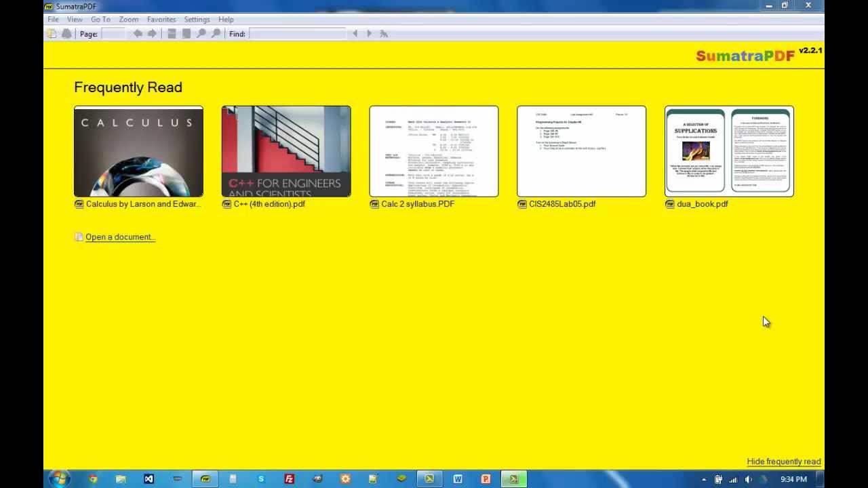Open FileZilla from the taskbar
868x488 pixels.
pos(289,479)
